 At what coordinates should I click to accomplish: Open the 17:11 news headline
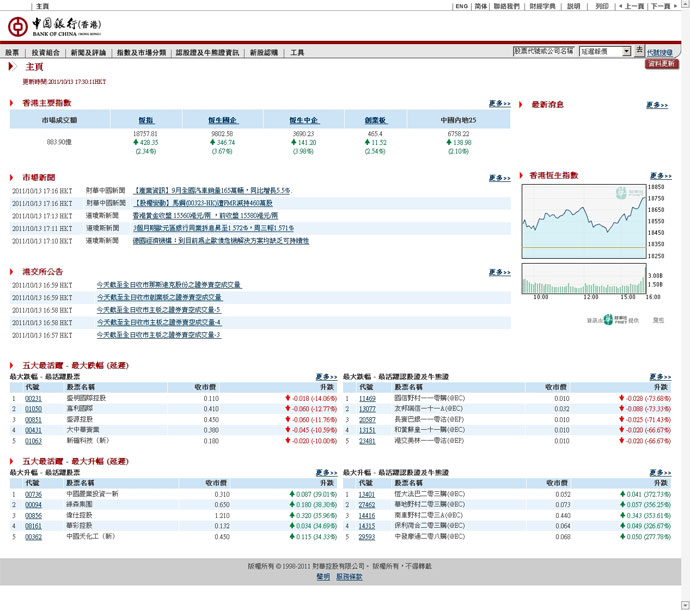click(213, 228)
